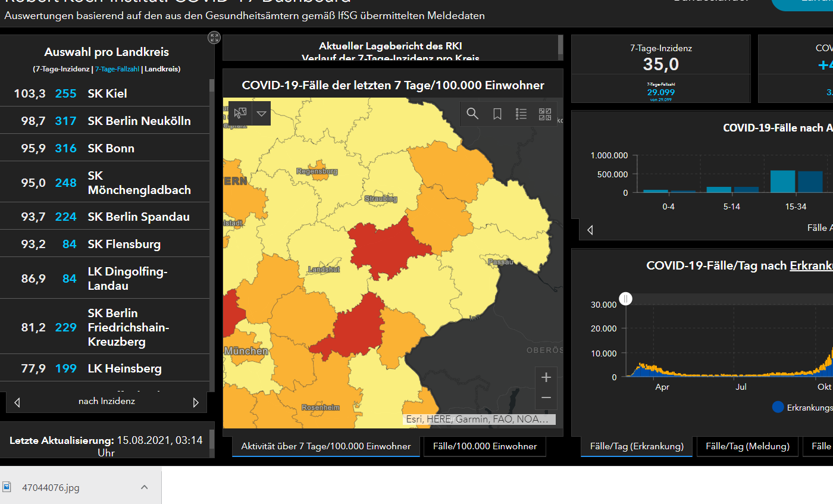Open map bookmarks

click(497, 114)
